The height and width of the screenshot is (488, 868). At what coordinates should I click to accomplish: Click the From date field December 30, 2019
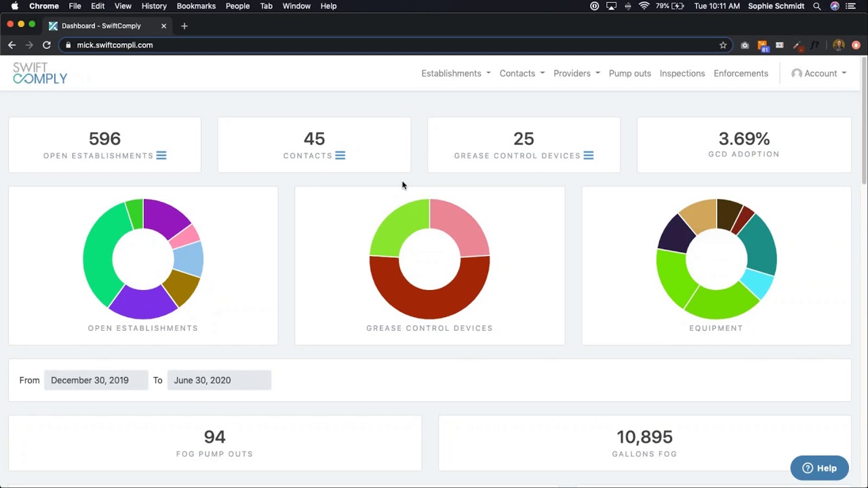(x=96, y=380)
